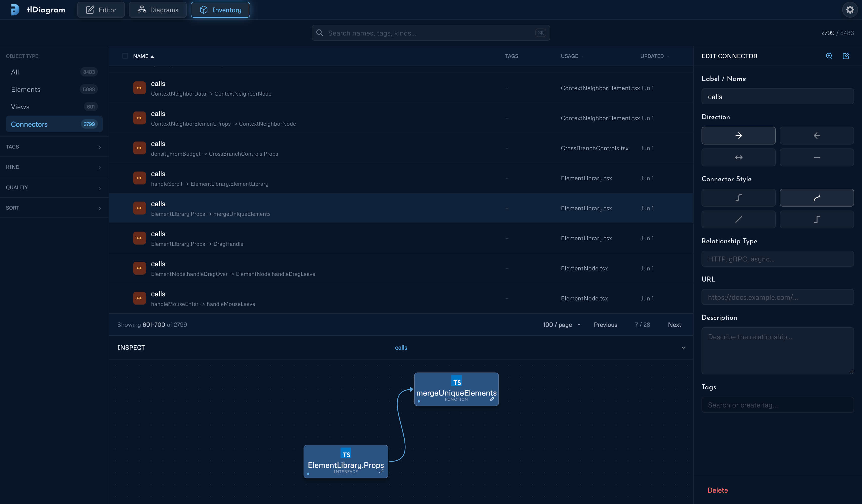Set direction to backward arrow
This screenshot has height=504, width=862.
point(817,136)
